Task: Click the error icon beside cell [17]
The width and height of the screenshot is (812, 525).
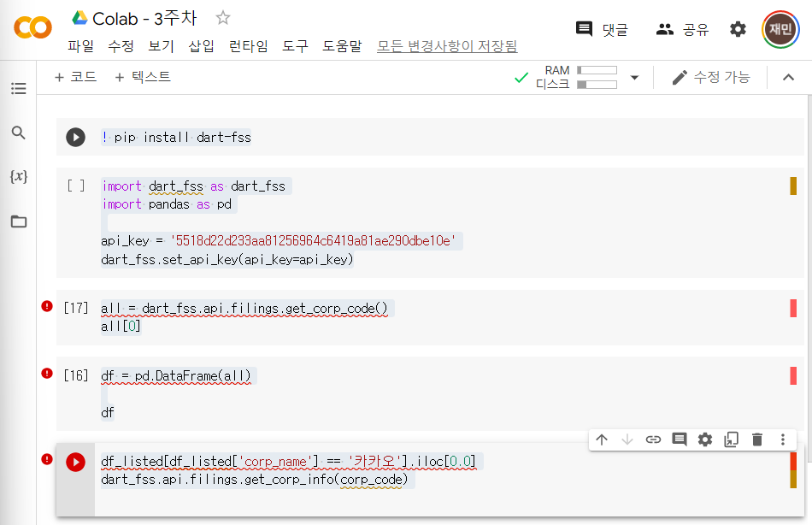Action: click(47, 306)
